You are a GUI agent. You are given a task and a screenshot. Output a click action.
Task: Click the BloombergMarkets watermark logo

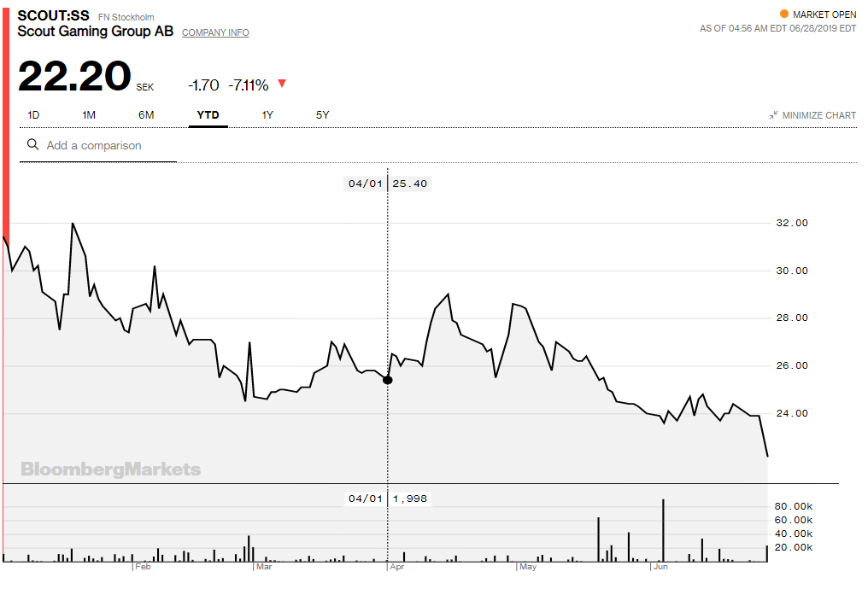click(x=110, y=469)
